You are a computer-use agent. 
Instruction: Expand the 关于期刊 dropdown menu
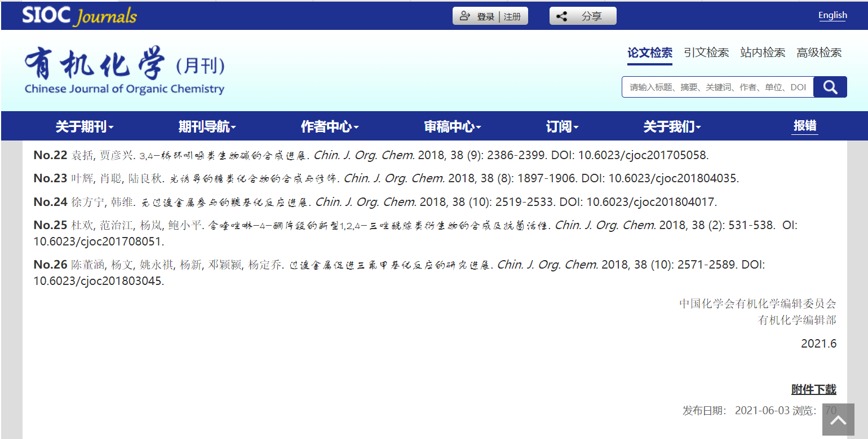click(x=85, y=127)
